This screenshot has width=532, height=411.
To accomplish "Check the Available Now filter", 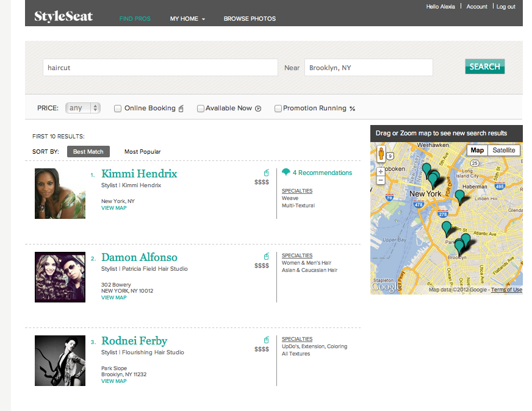I will [201, 109].
